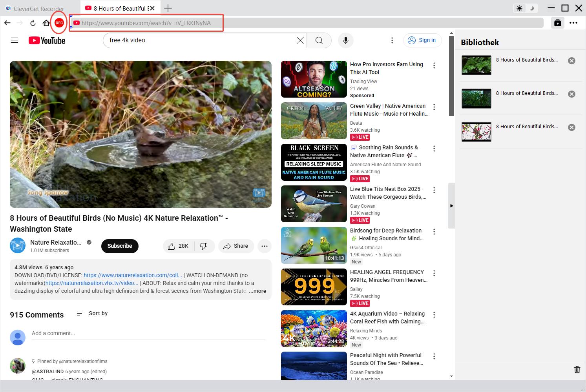Click the Subscribe button
The image size is (586, 392).
coord(120,246)
